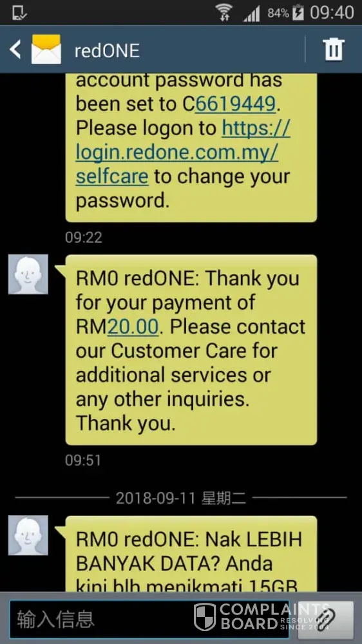This screenshot has height=644, width=362.
Task: Select the payment thank-you message bubble
Action: tap(191, 350)
